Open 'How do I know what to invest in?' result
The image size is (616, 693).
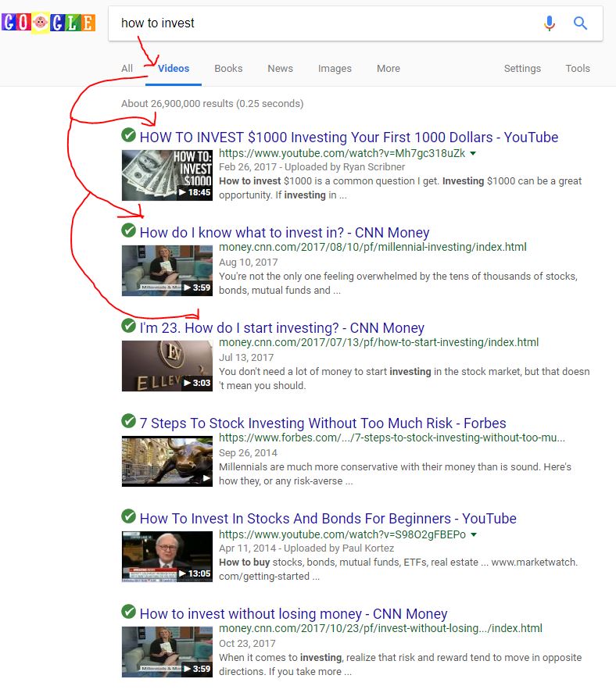click(x=285, y=233)
